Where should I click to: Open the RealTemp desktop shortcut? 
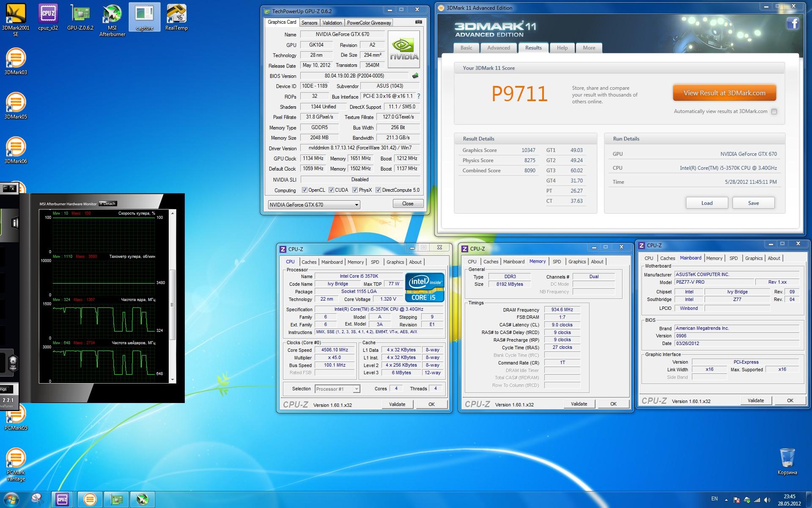click(176, 18)
